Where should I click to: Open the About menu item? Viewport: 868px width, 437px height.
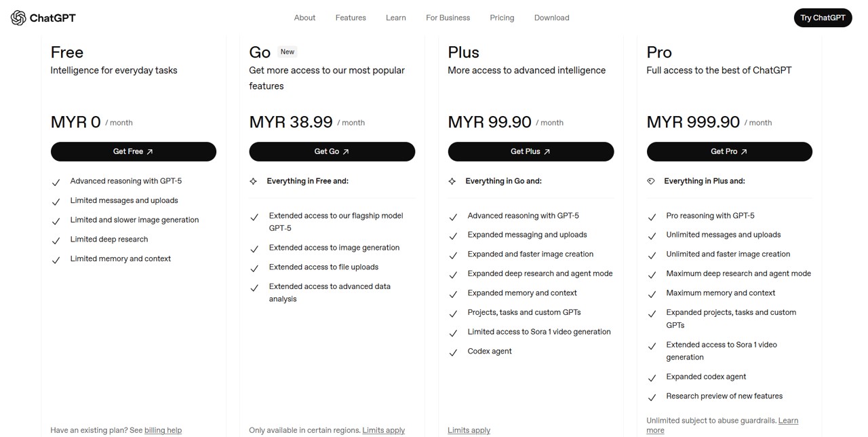tap(304, 18)
